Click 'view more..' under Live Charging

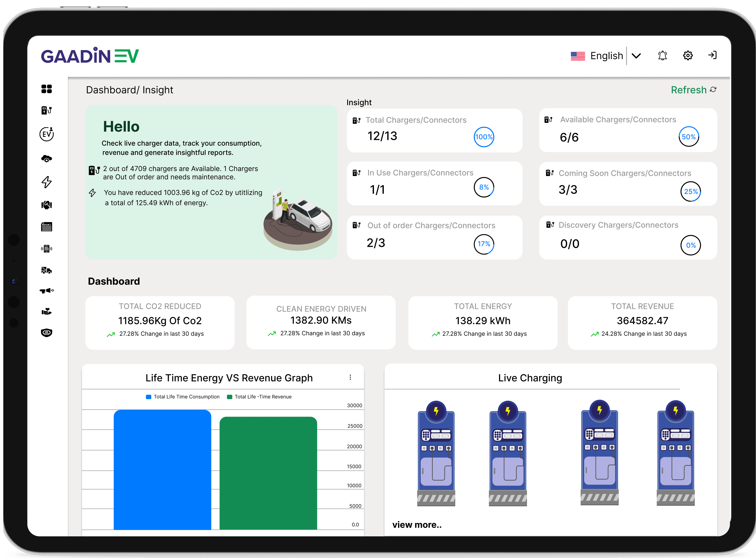point(417,524)
